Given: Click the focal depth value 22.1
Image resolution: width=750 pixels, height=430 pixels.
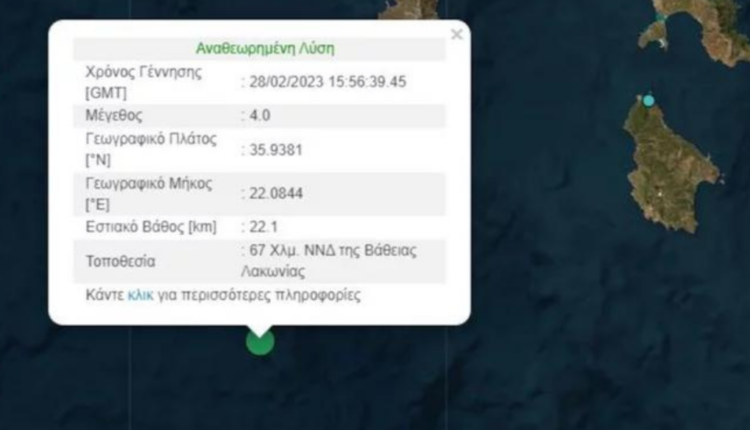Looking at the screenshot, I should (x=264, y=227).
